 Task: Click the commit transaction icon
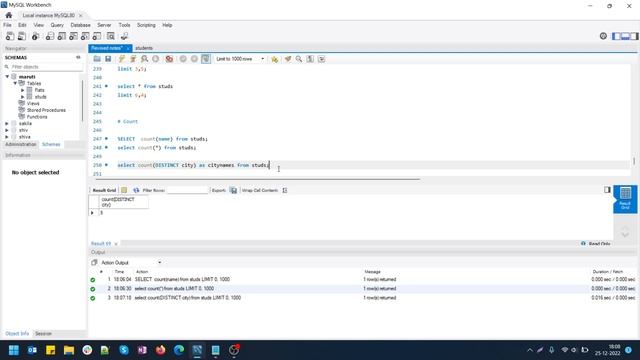183,59
